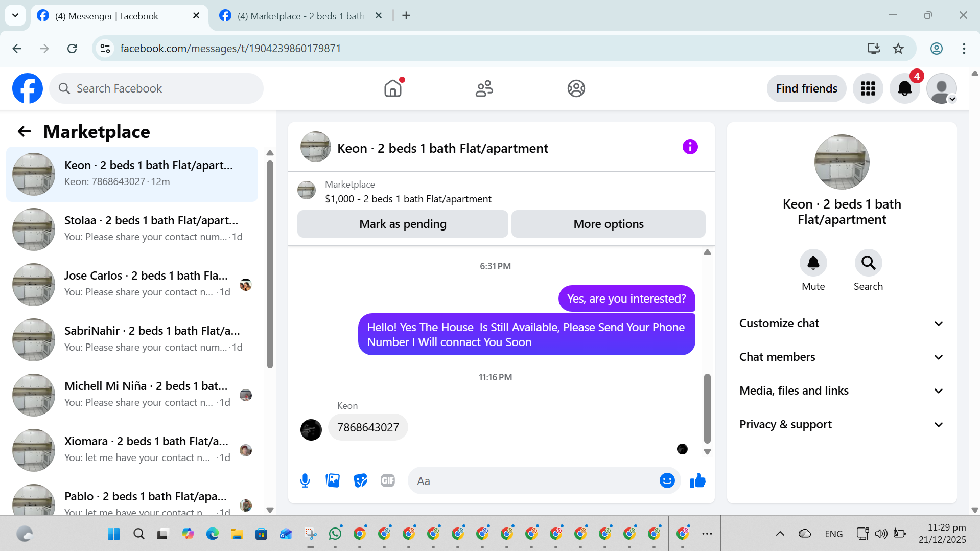Expand the Privacy & support section

[842, 424]
